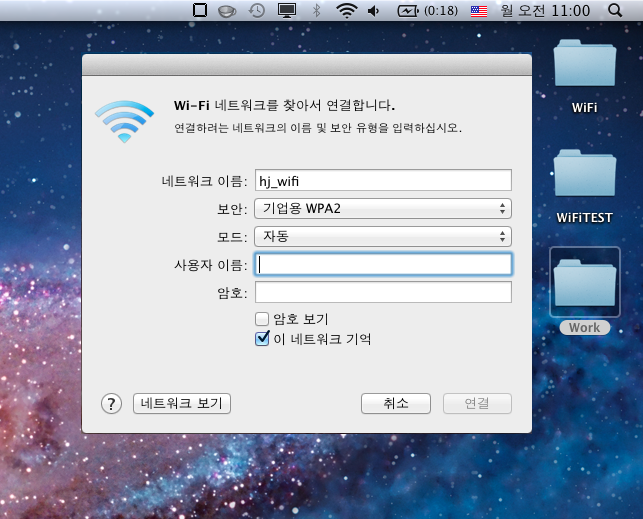Click the 네트워크 보기 button
This screenshot has height=519, width=643.
(182, 403)
